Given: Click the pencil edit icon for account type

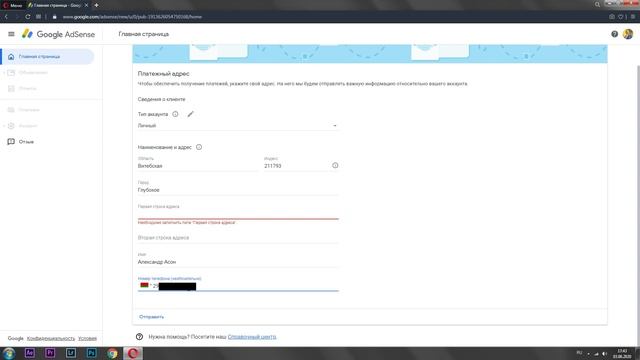Looking at the screenshot, I should (x=191, y=114).
